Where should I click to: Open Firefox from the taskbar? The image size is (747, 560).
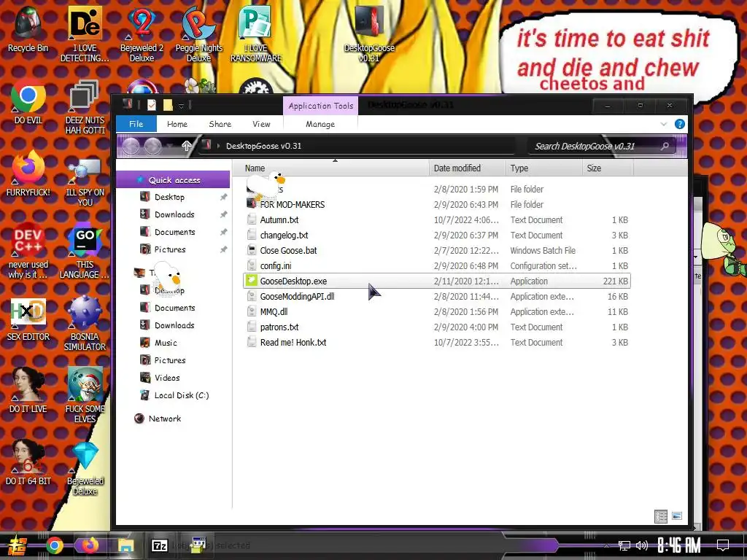pyautogui.click(x=90, y=545)
